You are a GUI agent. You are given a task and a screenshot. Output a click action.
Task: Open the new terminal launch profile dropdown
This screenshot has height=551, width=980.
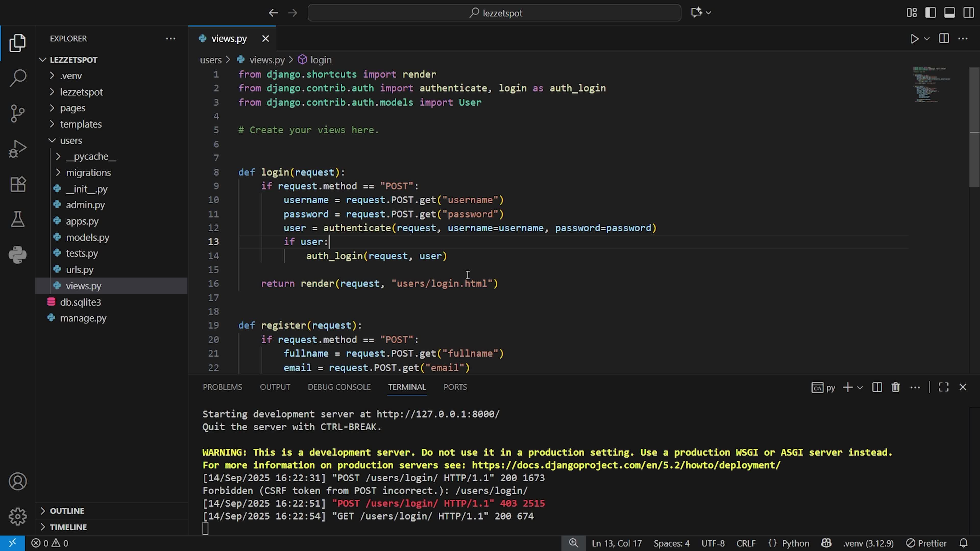click(x=860, y=387)
